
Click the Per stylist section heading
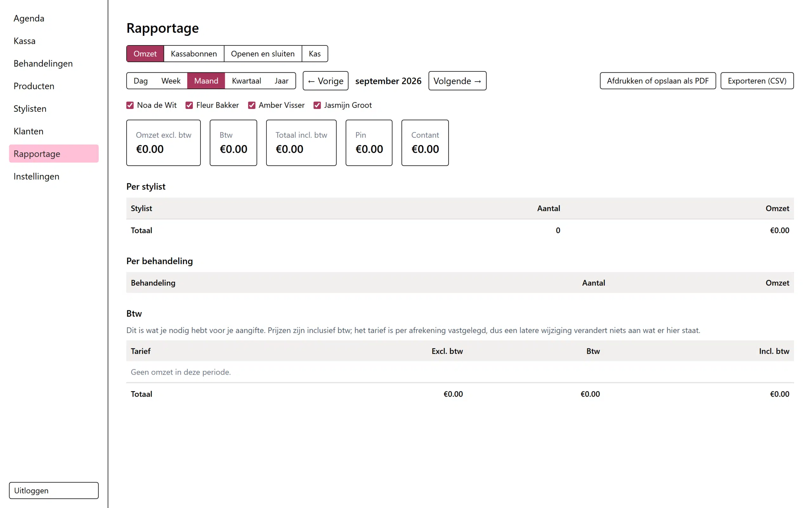146,186
